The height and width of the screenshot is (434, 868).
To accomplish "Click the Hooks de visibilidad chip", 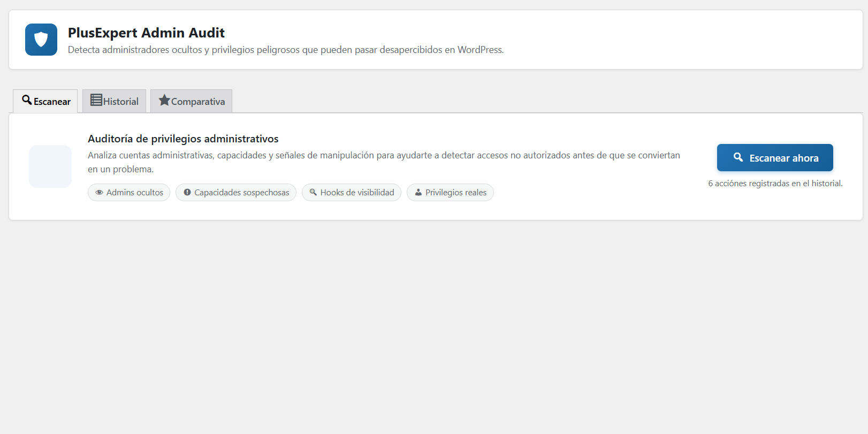I will (x=352, y=193).
